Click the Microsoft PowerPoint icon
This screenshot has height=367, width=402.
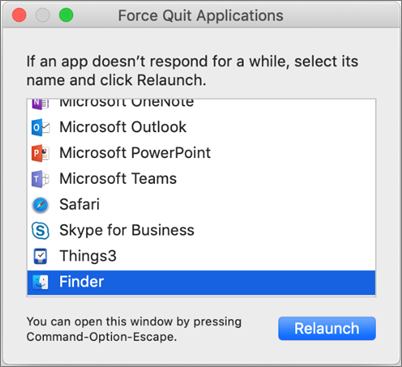coord(40,153)
